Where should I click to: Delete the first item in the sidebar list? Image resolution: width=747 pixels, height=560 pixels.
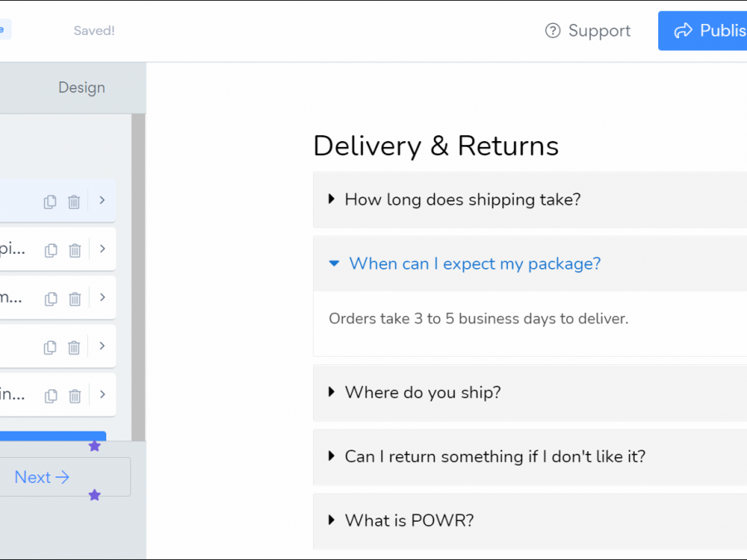click(74, 202)
